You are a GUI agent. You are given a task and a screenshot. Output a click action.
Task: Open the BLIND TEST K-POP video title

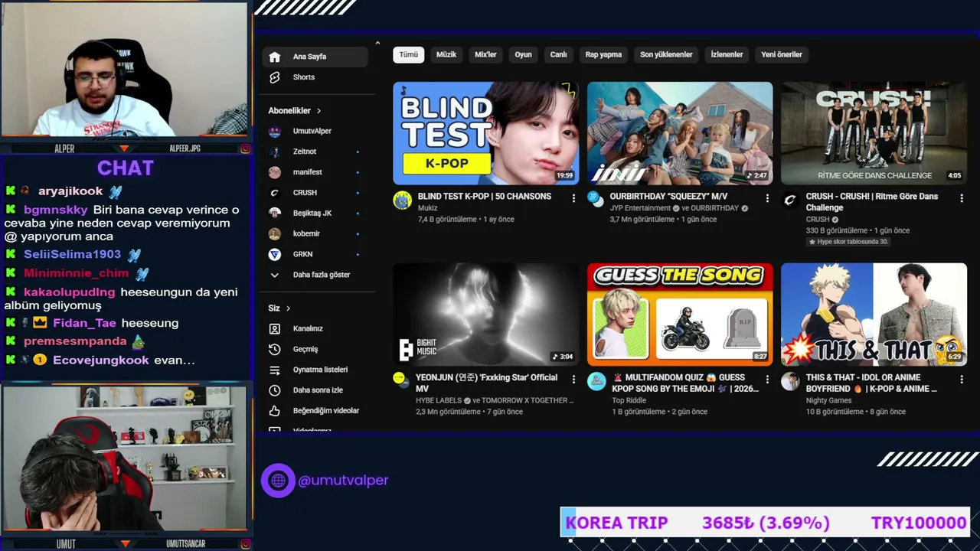pos(485,197)
